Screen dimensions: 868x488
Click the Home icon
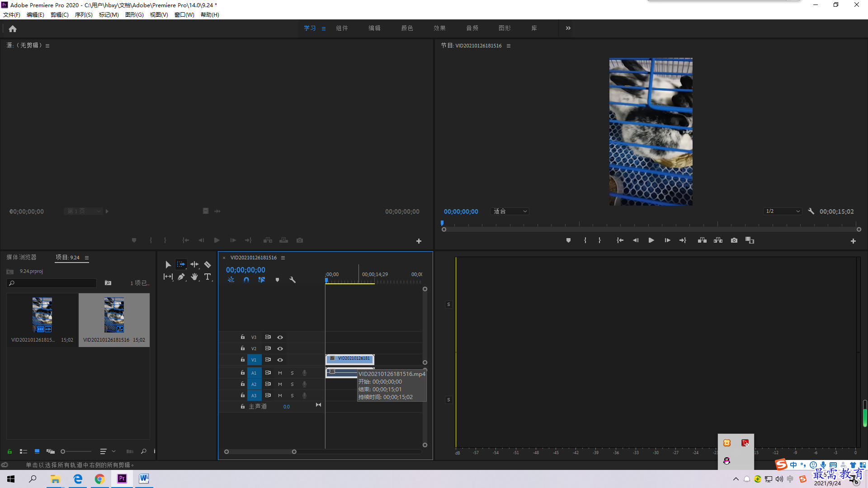13,28
